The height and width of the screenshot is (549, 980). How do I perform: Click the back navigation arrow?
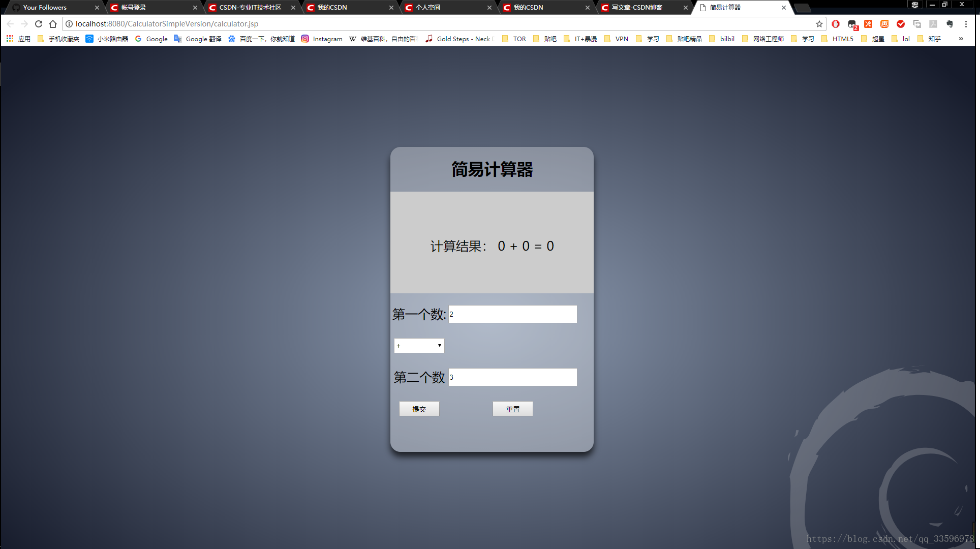point(10,24)
